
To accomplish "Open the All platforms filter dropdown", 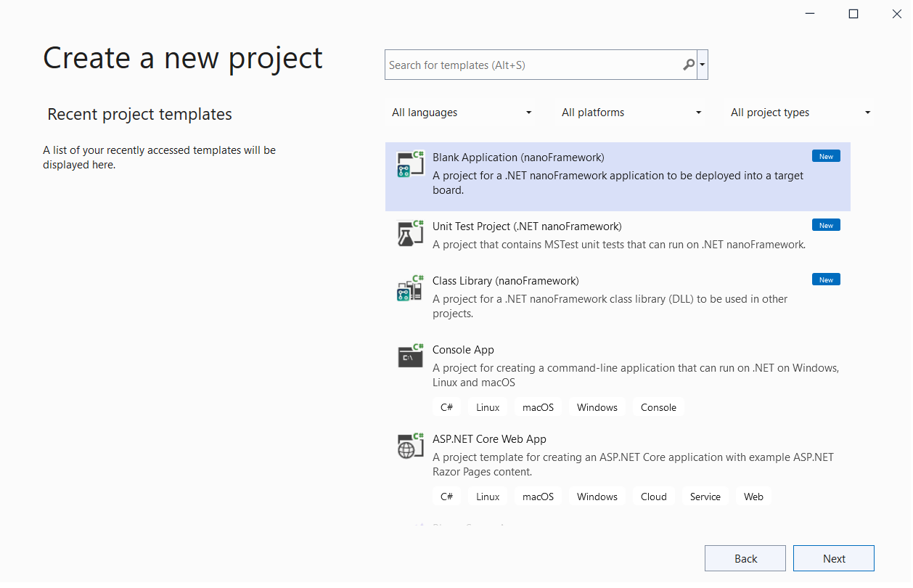I will point(631,113).
